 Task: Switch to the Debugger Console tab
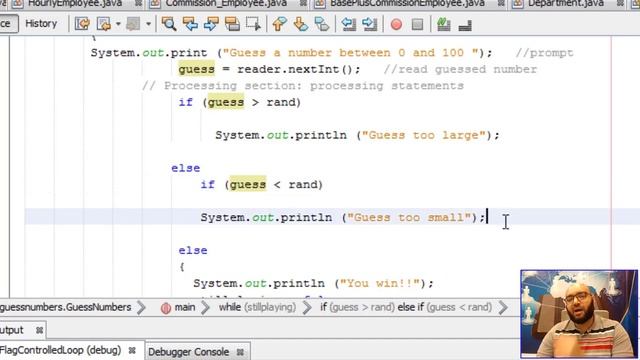(188, 351)
